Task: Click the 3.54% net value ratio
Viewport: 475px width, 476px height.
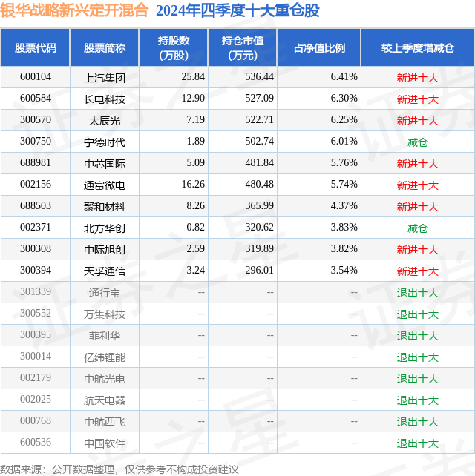Action: click(x=344, y=271)
